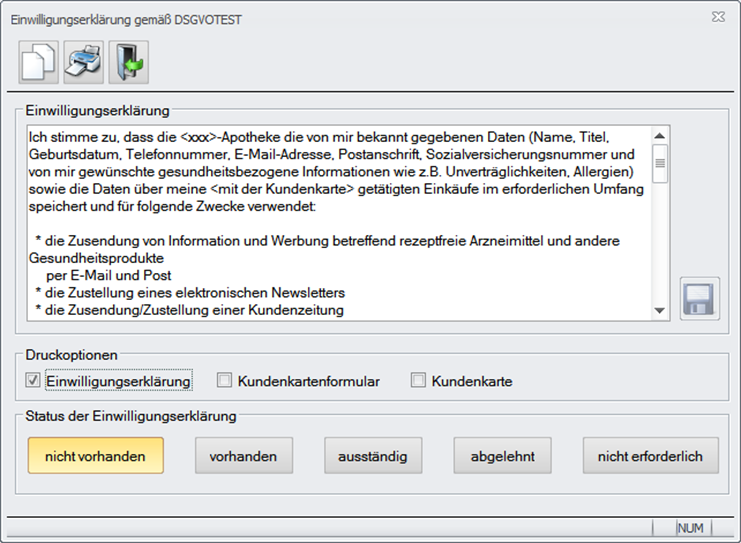741x543 pixels.
Task: Mark the consent as abgelehnt
Action: (502, 456)
